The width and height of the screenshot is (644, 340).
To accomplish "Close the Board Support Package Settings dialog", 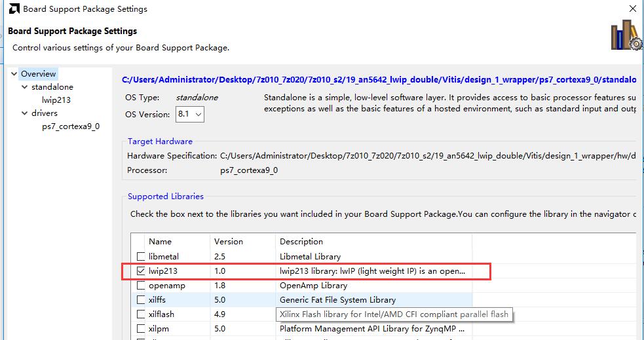I will pyautogui.click(x=633, y=9).
